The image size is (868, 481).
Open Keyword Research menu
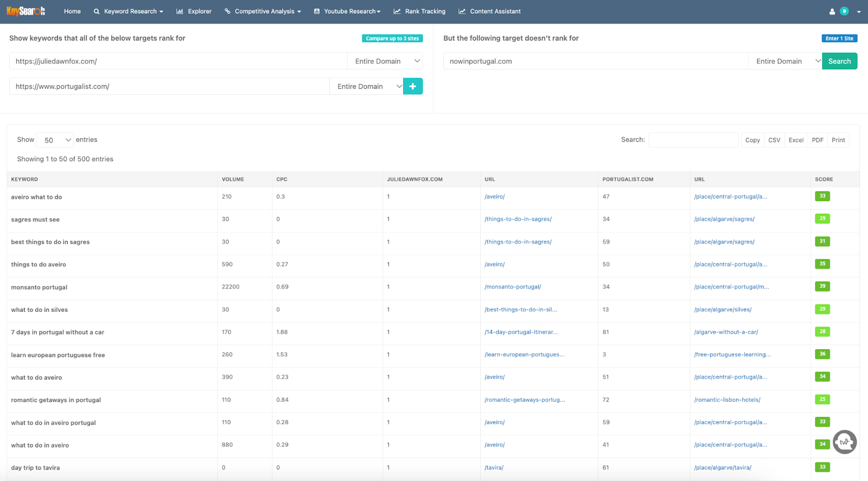pyautogui.click(x=129, y=11)
